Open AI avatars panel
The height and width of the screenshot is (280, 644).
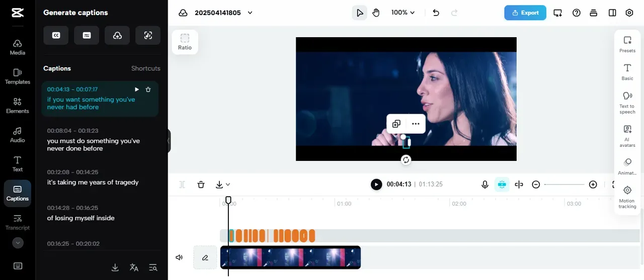pos(627,136)
